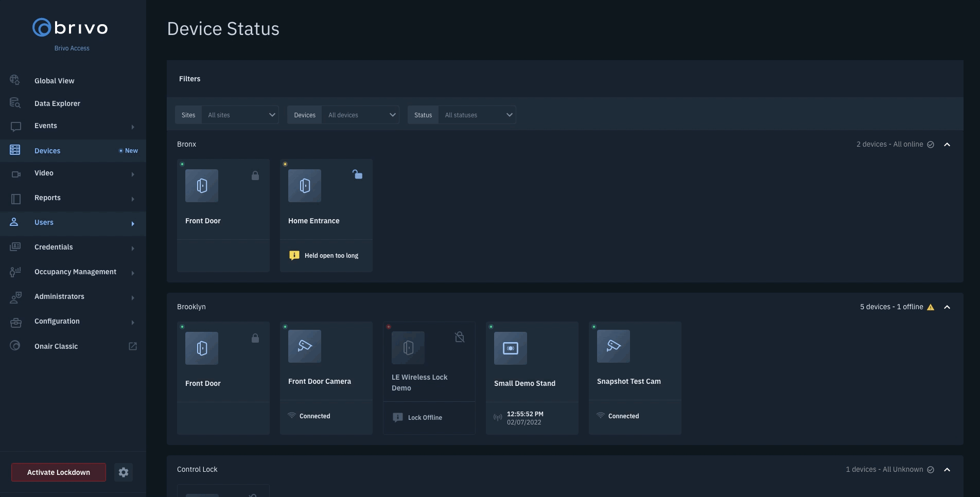Viewport: 980px width, 497px height.
Task: Click the Events chat bubble icon
Action: coord(16,126)
